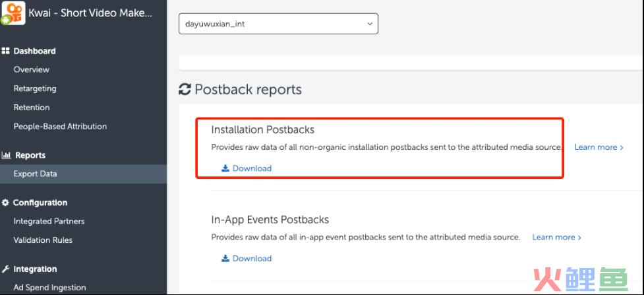Click the chevron next to Installation Learn more
The width and height of the screenshot is (644, 295).
(x=622, y=147)
